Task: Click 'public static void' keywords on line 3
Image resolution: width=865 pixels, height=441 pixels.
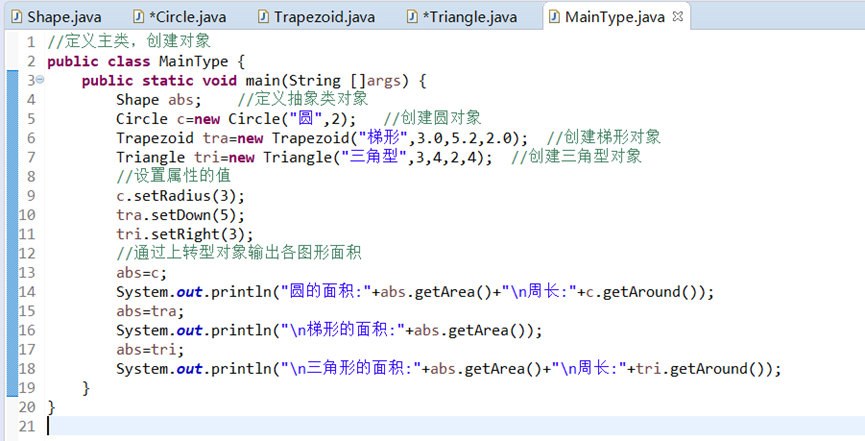Action: (159, 81)
